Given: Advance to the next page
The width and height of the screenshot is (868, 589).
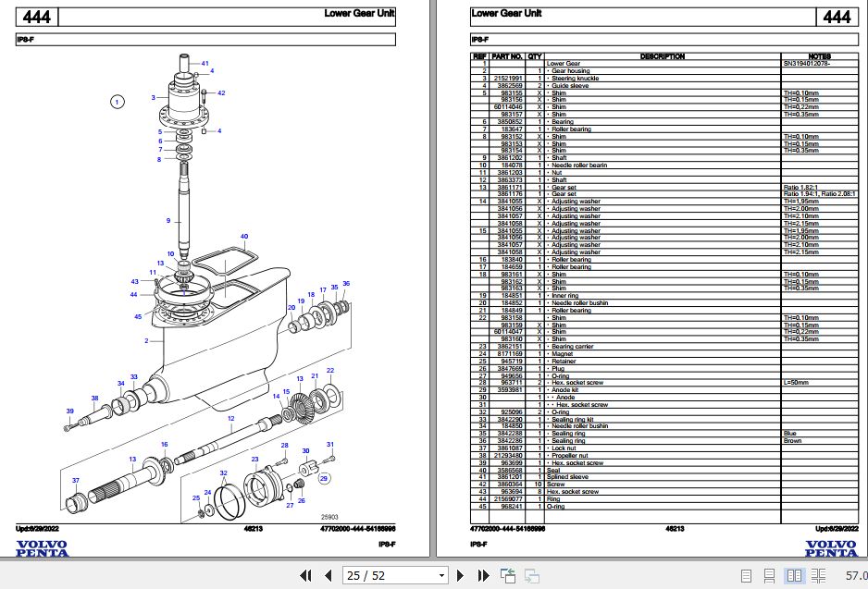Looking at the screenshot, I should click(460, 575).
